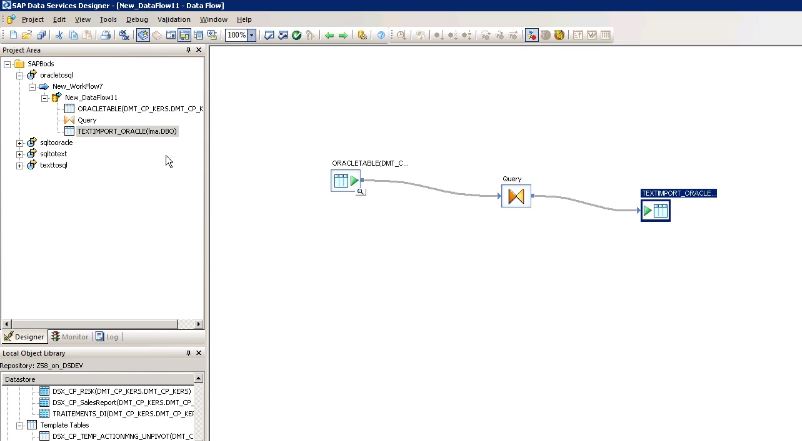The height and width of the screenshot is (441, 802).
Task: Click the green Forward arrow
Action: [x=343, y=35]
